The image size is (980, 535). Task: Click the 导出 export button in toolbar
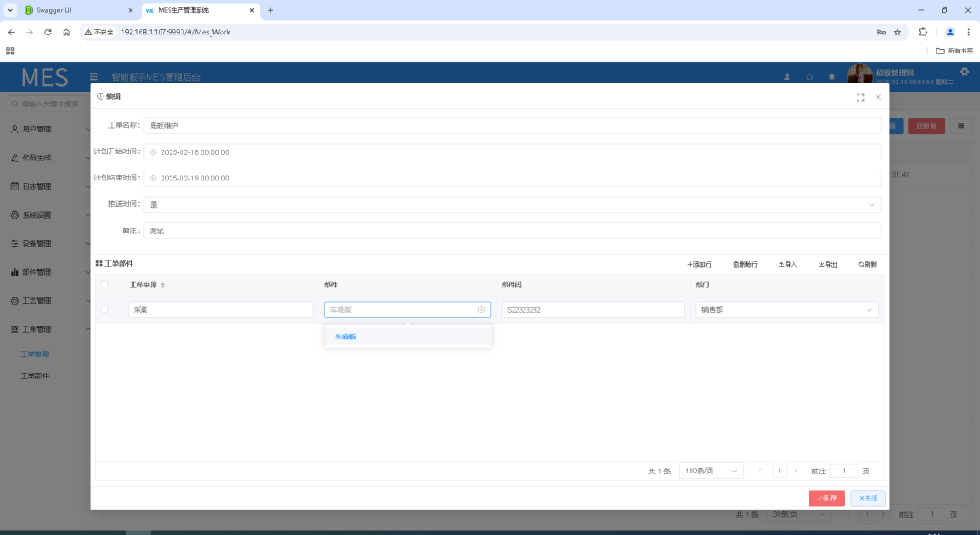(x=828, y=264)
